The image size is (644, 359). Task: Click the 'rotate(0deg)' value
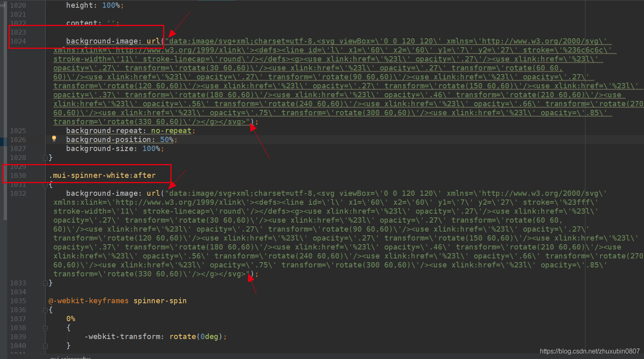click(196, 337)
